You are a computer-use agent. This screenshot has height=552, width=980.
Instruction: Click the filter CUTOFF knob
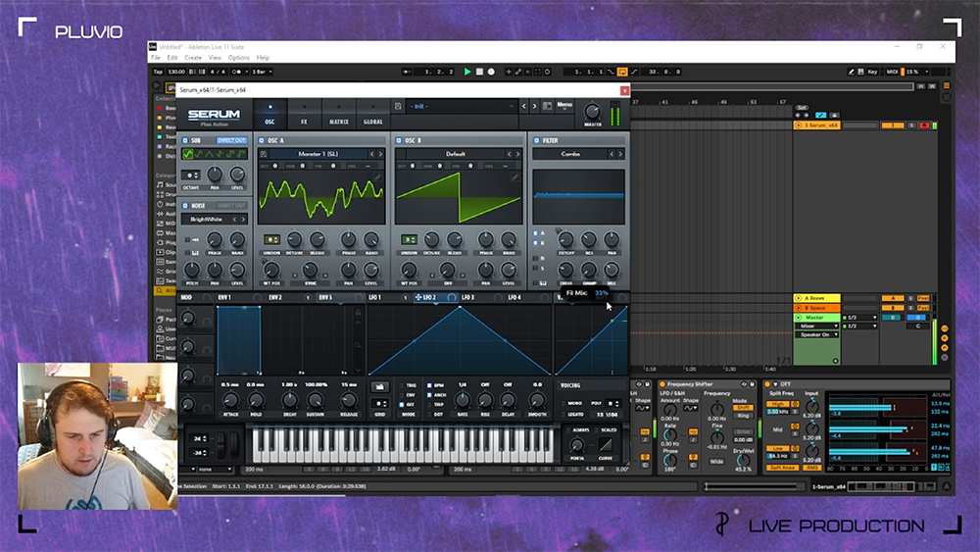coord(565,239)
